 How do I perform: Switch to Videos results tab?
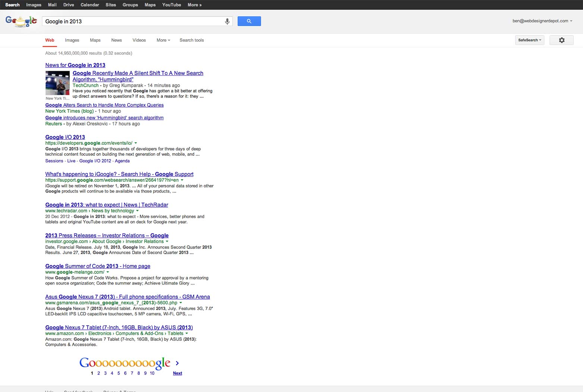[139, 40]
